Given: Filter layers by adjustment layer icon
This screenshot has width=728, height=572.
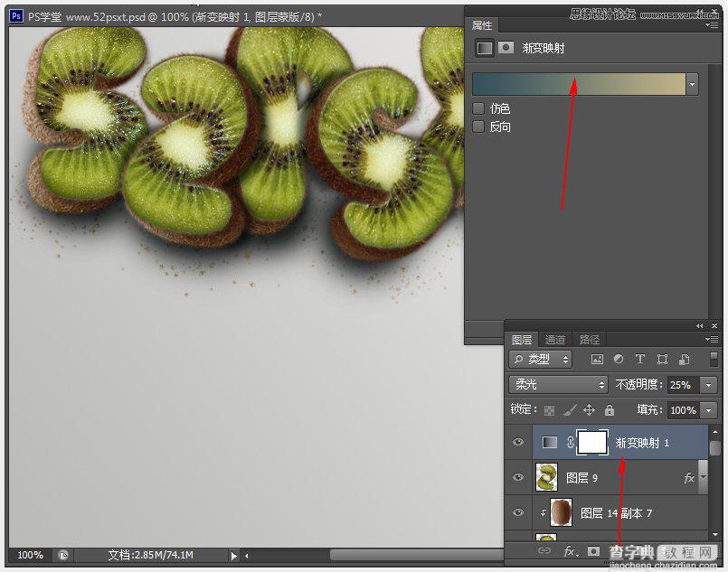Looking at the screenshot, I should [x=619, y=359].
